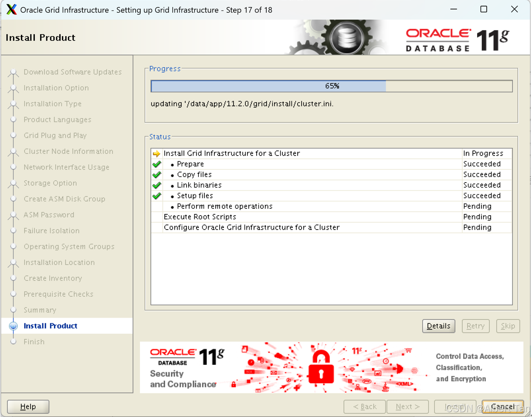Select Create ASM Disk Group step

(x=64, y=199)
